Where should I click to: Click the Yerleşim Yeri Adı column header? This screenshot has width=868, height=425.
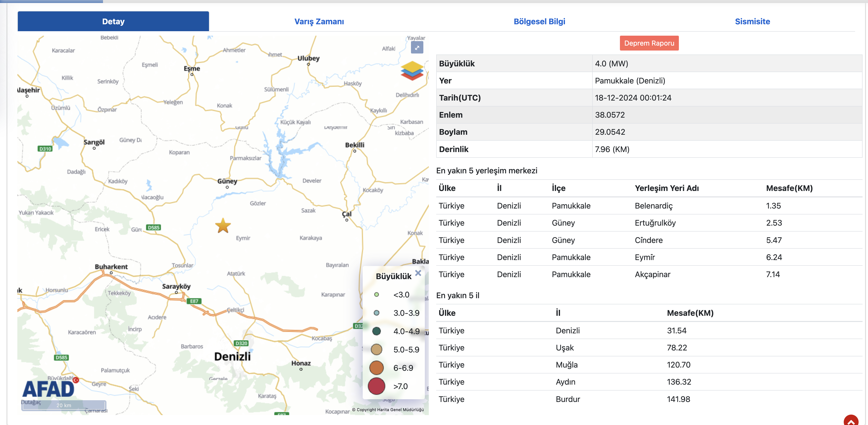click(666, 188)
